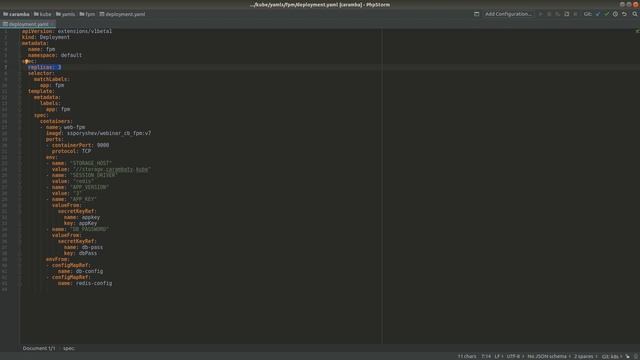Click the 'DB_PASSWORD' env name
The image size is (640, 360).
tap(89, 229)
